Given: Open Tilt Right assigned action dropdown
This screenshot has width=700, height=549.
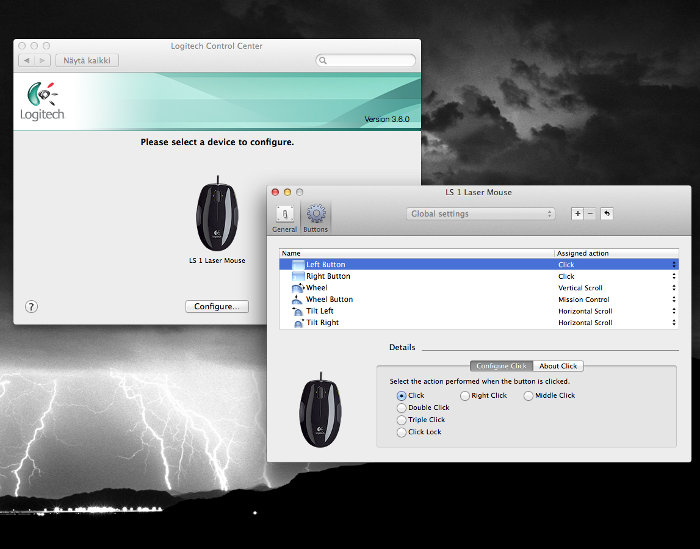Looking at the screenshot, I should click(674, 323).
